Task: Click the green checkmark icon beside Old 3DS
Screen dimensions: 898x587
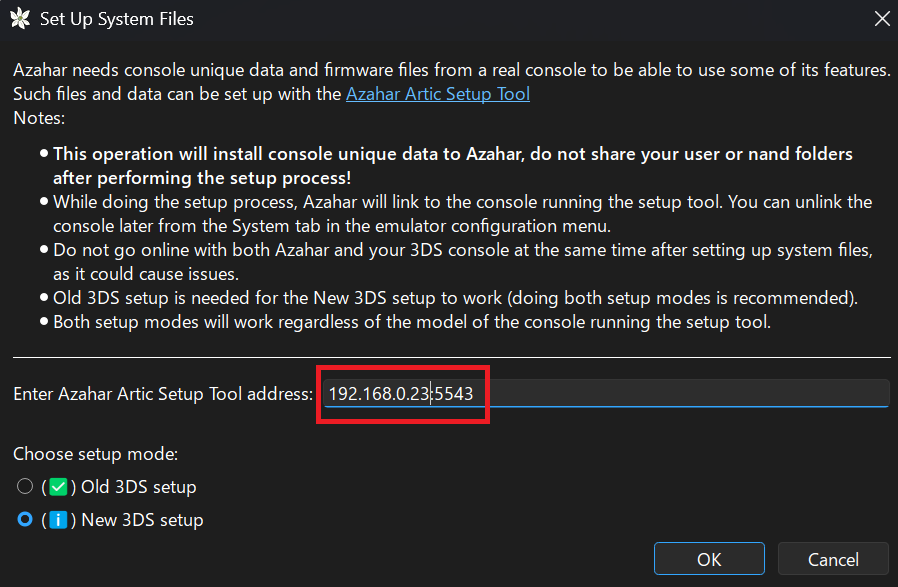Action: (x=58, y=487)
